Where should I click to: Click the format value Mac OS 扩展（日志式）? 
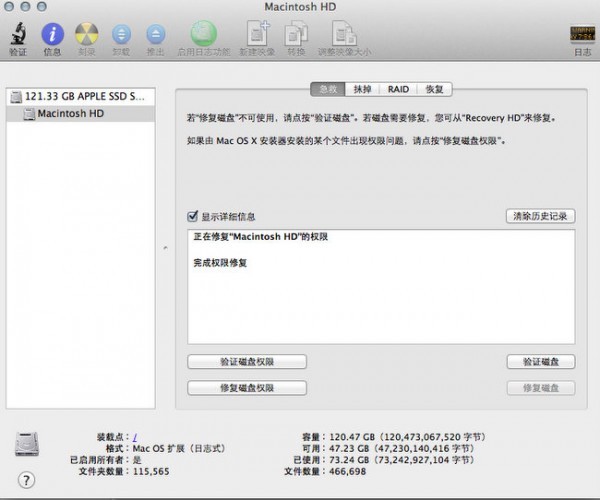pyautogui.click(x=179, y=448)
